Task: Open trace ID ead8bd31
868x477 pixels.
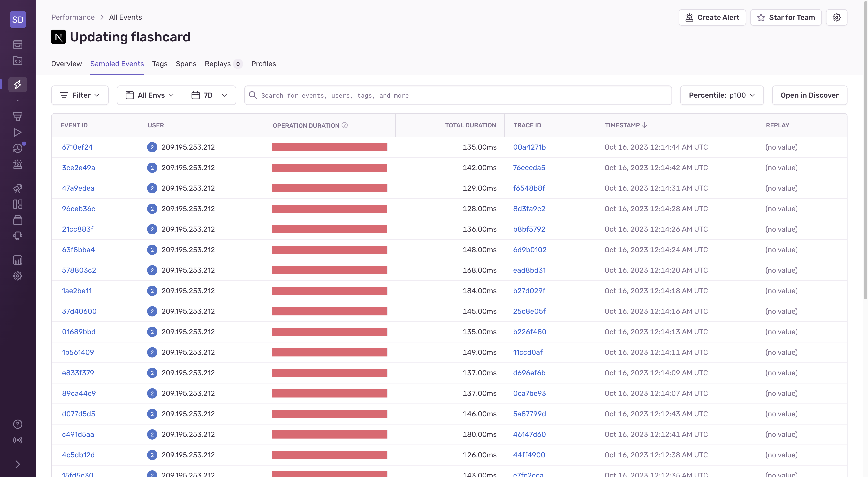Action: click(529, 270)
